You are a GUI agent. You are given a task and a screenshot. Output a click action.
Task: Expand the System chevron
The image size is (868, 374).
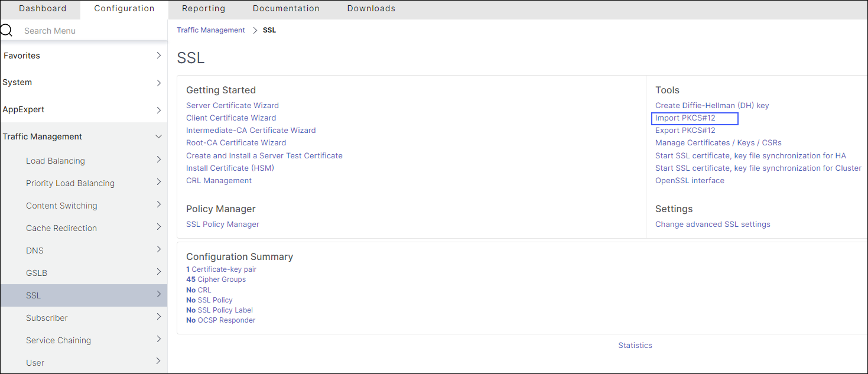(x=158, y=83)
